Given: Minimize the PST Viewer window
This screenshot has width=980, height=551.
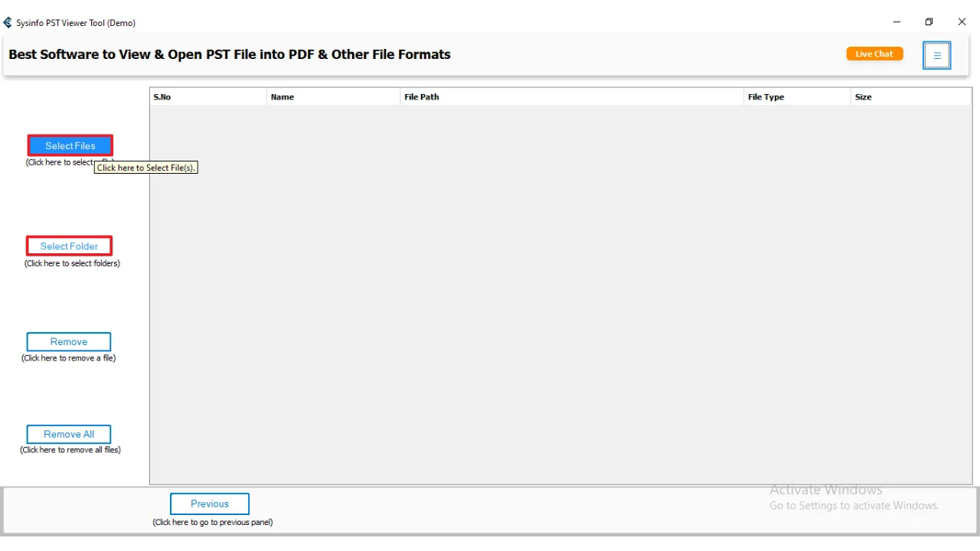Looking at the screenshot, I should pyautogui.click(x=897, y=22).
